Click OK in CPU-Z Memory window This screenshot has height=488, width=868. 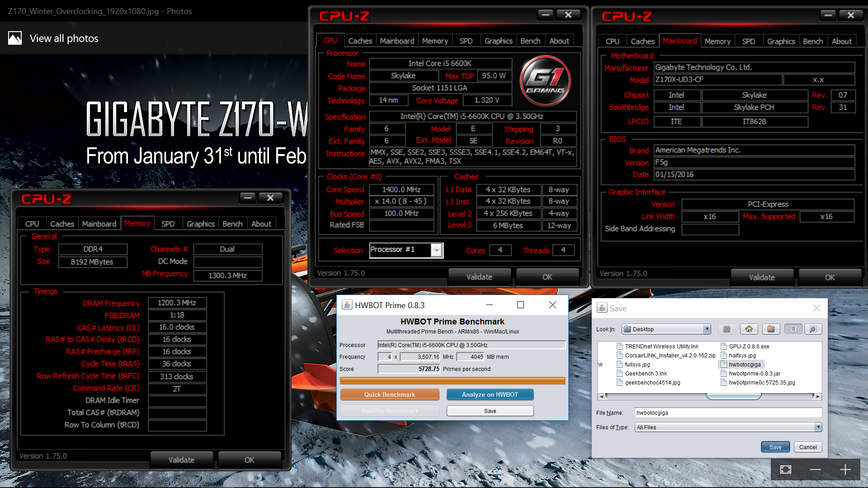pyautogui.click(x=250, y=460)
